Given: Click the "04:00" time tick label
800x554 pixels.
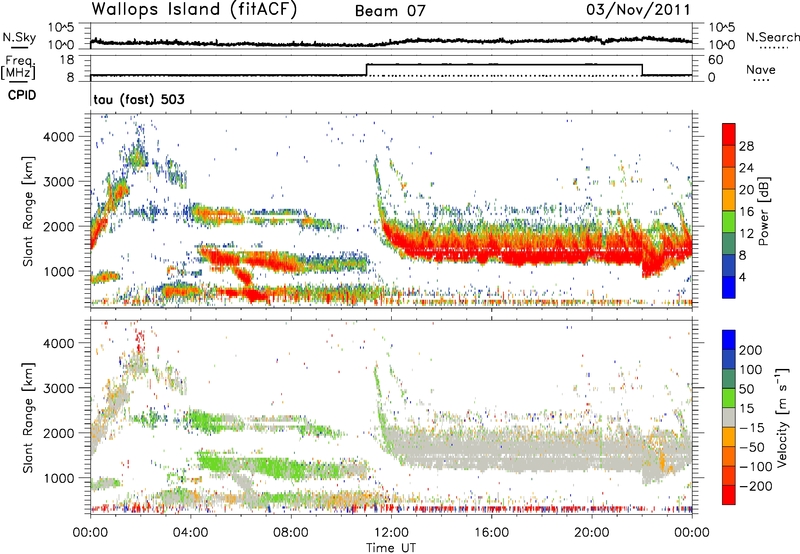Looking at the screenshot, I should click(190, 533).
